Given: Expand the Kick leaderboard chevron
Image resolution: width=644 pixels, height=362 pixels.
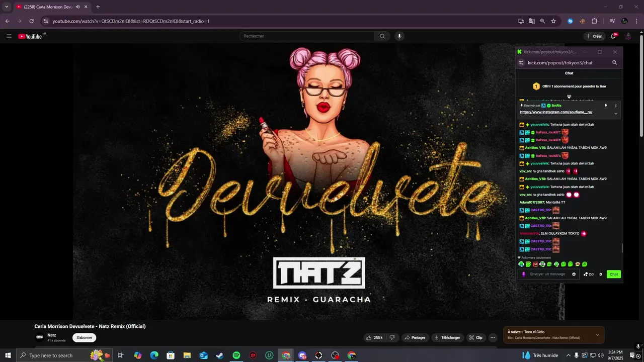Looking at the screenshot, I should click(569, 97).
